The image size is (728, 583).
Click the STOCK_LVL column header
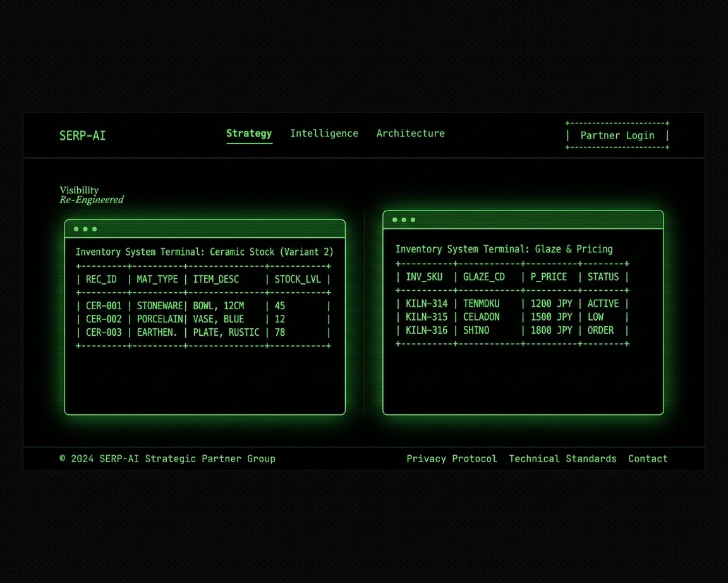[298, 279]
